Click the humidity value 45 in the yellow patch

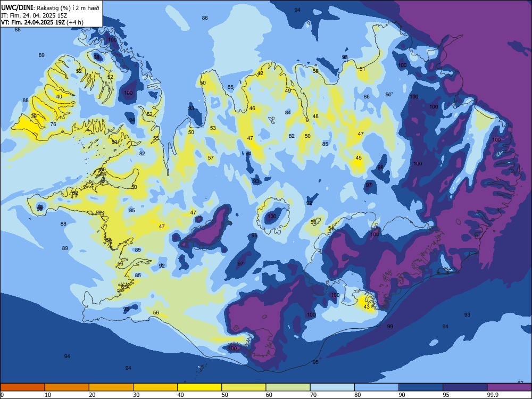click(359, 158)
